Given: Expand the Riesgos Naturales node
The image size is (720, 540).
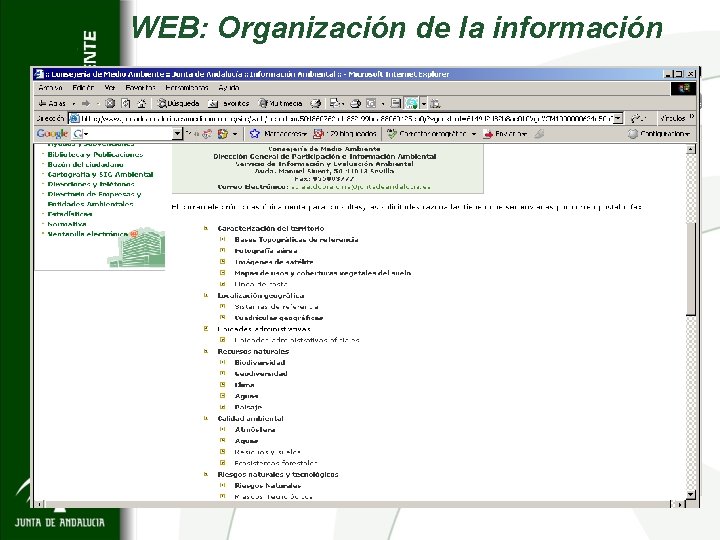Looking at the screenshot, I should (223, 485).
